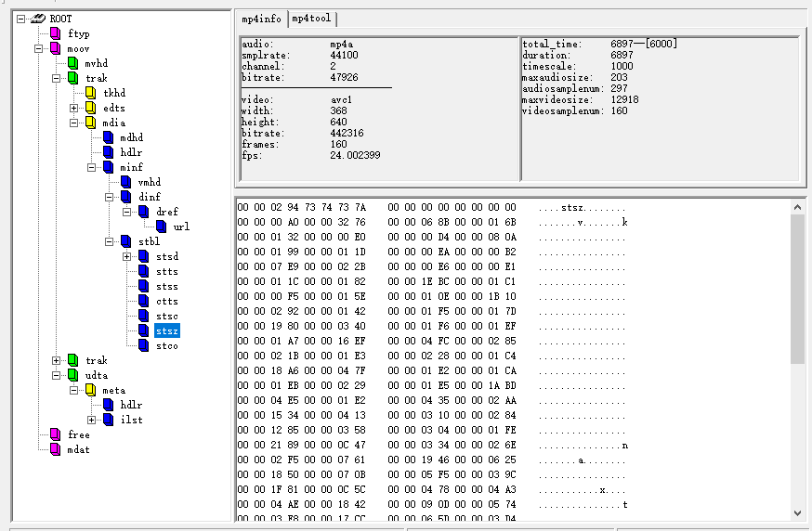Click the blue stco box icon
This screenshot has height=531, width=812.
point(143,345)
